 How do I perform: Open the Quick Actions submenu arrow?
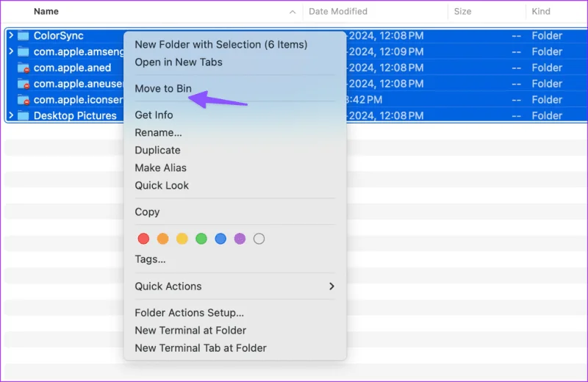click(x=331, y=286)
